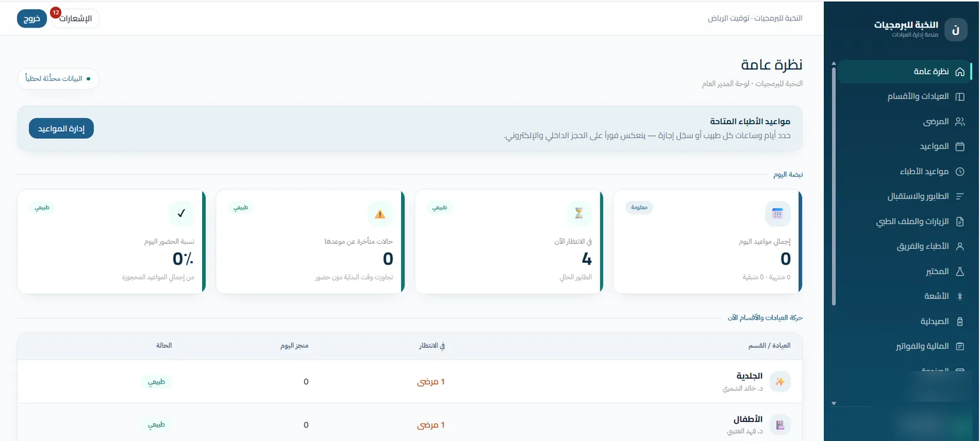This screenshot has height=441, width=980.
Task: Click the doctor name د. فهد العتيبي
Action: tap(745, 431)
